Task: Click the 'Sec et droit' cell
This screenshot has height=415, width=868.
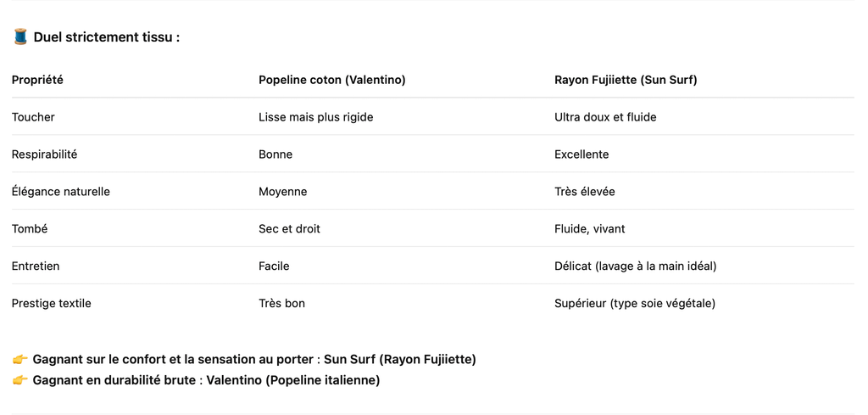Action: point(289,229)
